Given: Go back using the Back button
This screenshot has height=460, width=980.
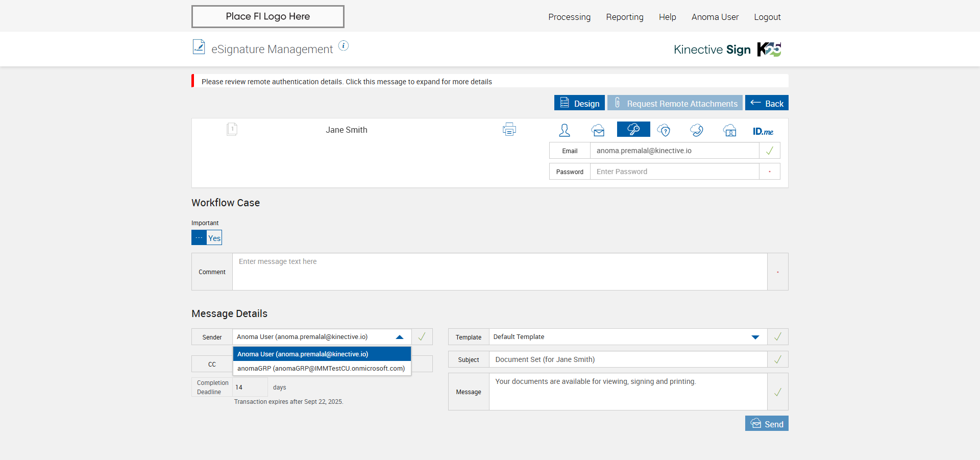Looking at the screenshot, I should [766, 103].
